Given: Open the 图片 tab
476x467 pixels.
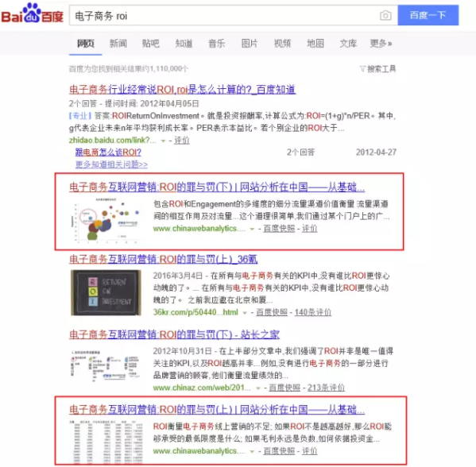Looking at the screenshot, I should pyautogui.click(x=250, y=44).
